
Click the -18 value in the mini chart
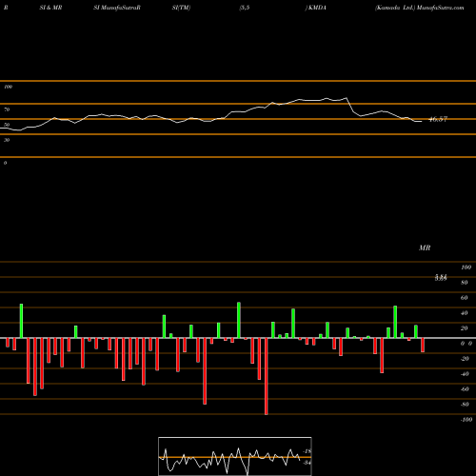click(307, 451)
